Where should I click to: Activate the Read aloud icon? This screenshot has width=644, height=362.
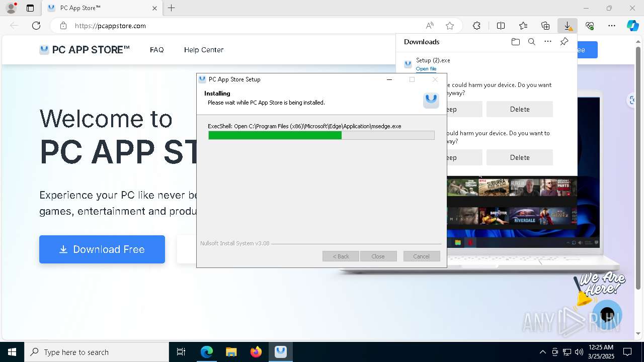coord(430,26)
